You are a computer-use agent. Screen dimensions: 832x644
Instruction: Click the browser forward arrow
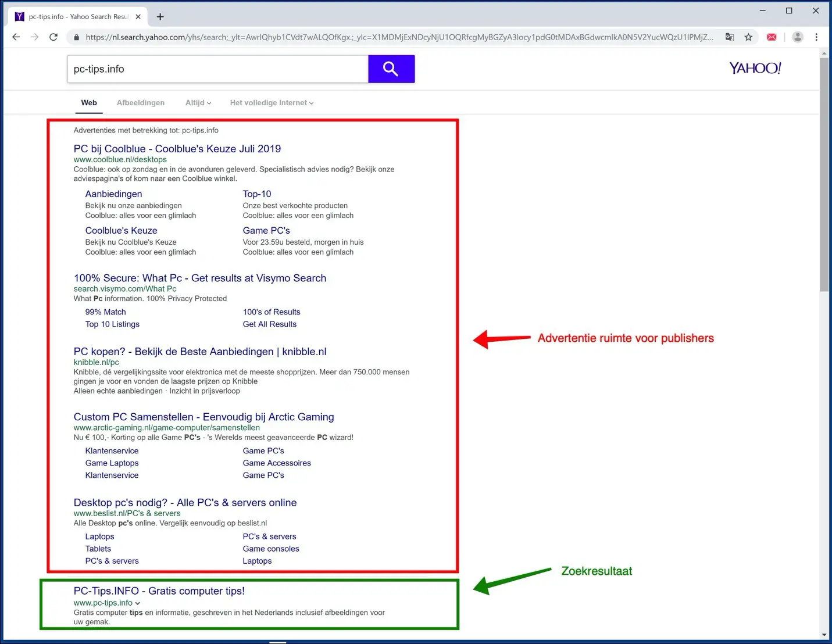(35, 37)
